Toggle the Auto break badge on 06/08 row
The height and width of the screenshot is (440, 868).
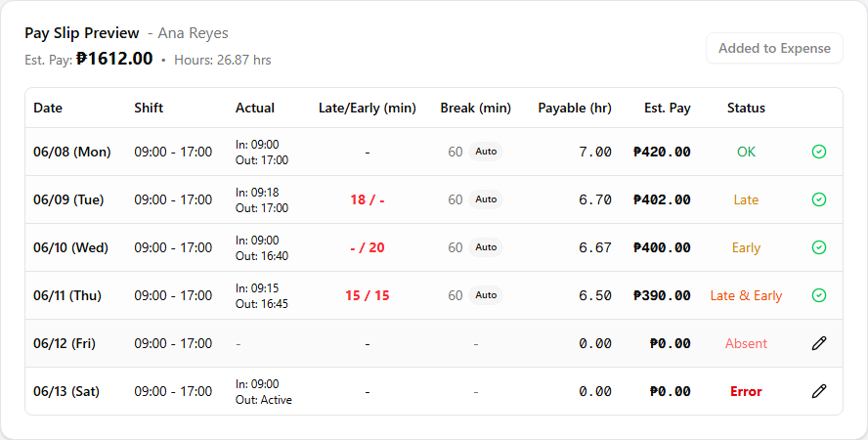486,152
